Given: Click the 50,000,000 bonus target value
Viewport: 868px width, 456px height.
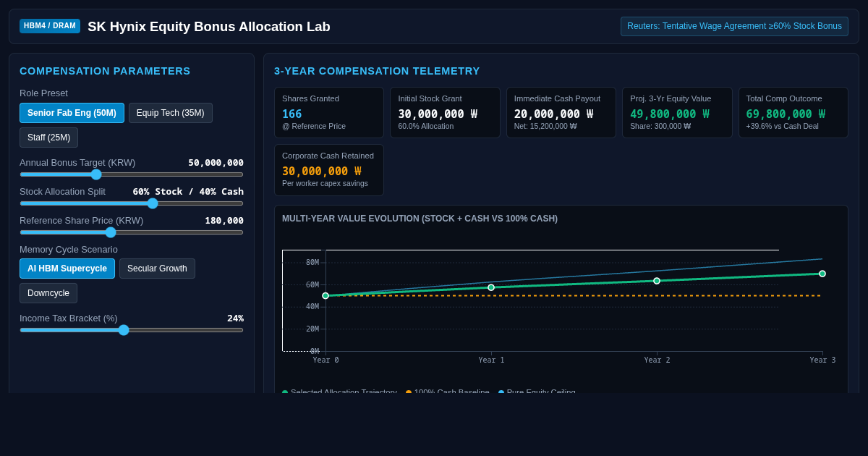Looking at the screenshot, I should click(x=216, y=163).
